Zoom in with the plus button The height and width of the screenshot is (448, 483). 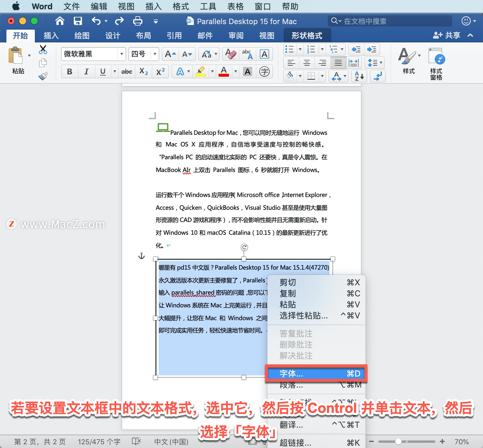point(442,442)
